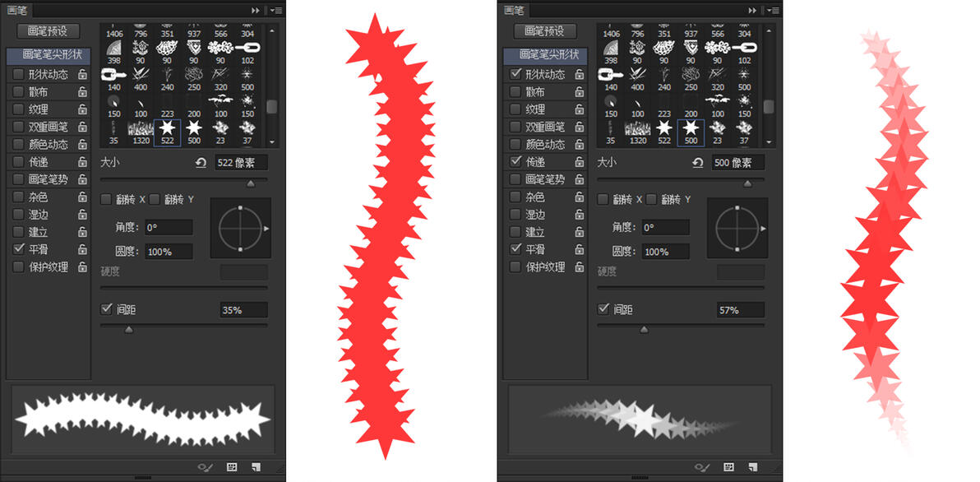
Task: Open the right panel's flyout menu
Action: pyautogui.click(x=774, y=11)
